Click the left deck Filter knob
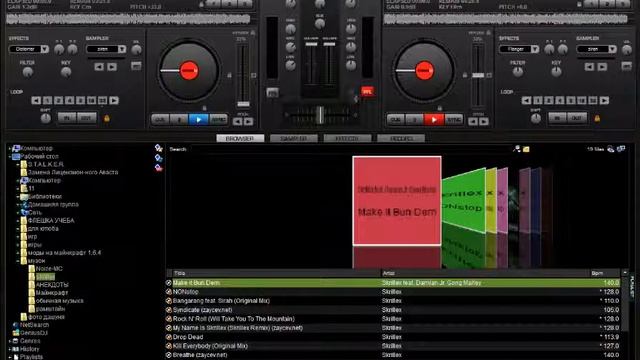This screenshot has width=640, height=360. tap(27, 72)
